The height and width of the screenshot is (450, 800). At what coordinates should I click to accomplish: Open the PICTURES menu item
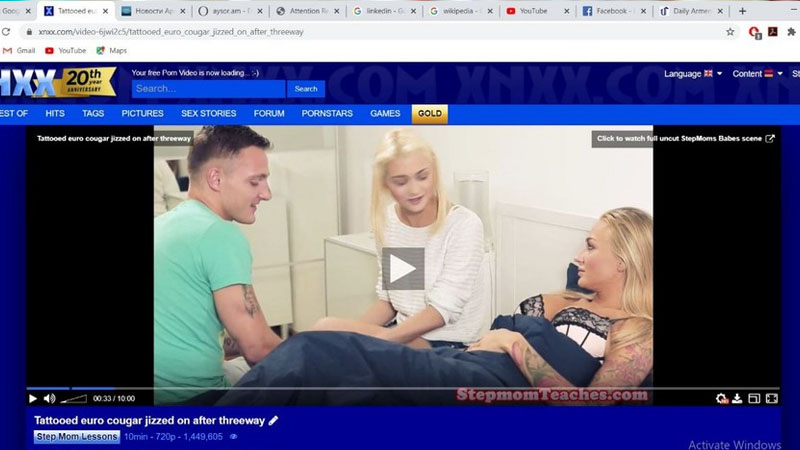tap(142, 113)
